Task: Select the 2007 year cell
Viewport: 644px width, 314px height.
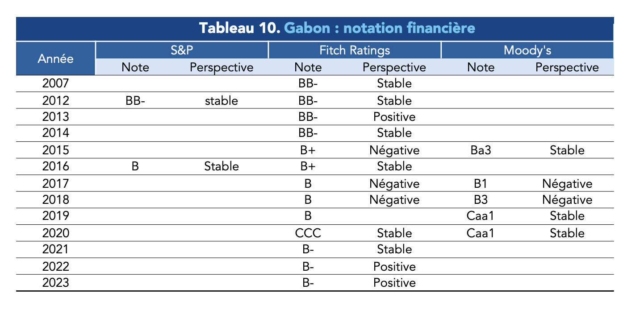Action: point(56,83)
